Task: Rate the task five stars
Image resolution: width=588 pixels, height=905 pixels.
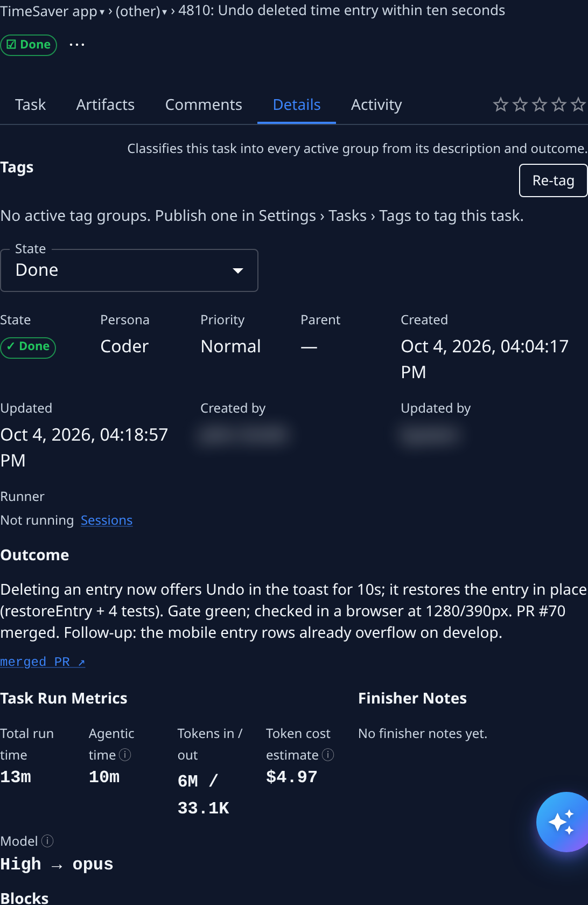Action: [578, 105]
